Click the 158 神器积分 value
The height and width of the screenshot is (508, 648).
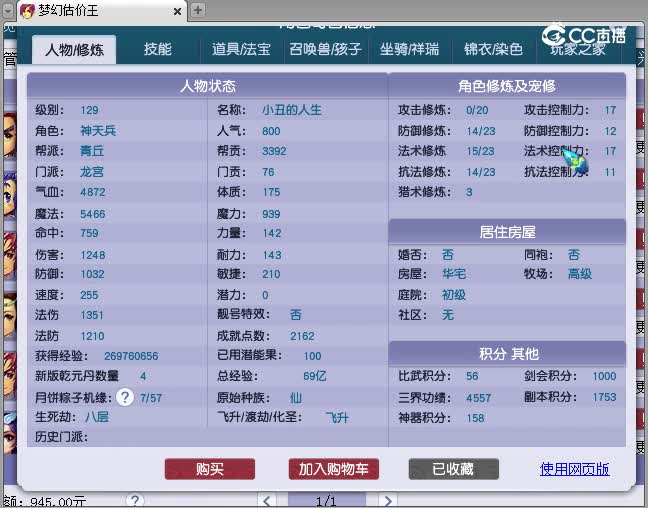pyautogui.click(x=475, y=418)
